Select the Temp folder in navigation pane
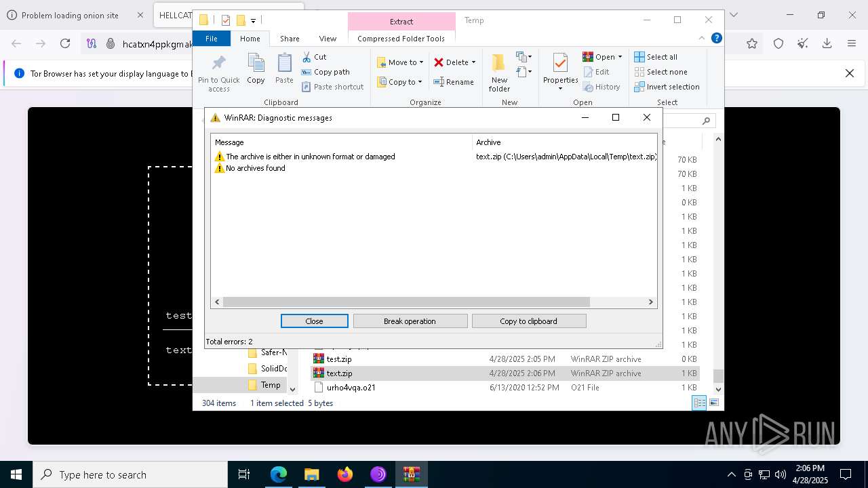This screenshot has width=868, height=488. pos(271,385)
